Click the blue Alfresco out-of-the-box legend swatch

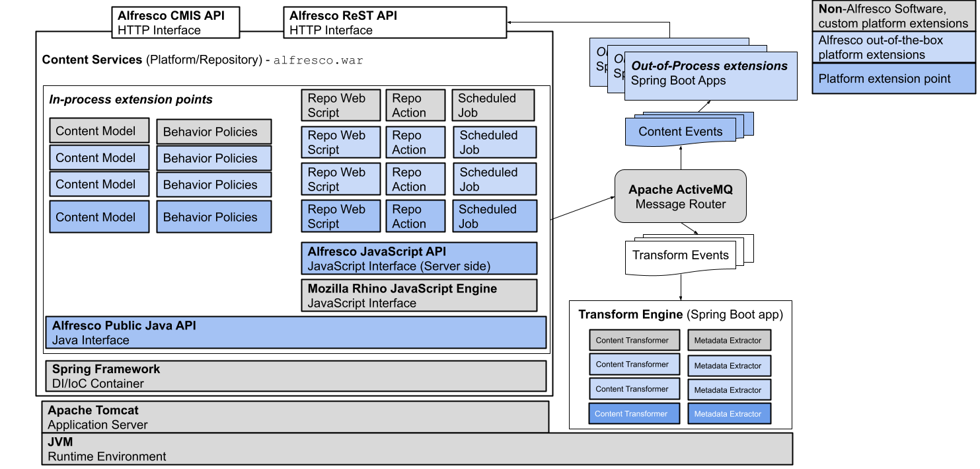(x=893, y=48)
